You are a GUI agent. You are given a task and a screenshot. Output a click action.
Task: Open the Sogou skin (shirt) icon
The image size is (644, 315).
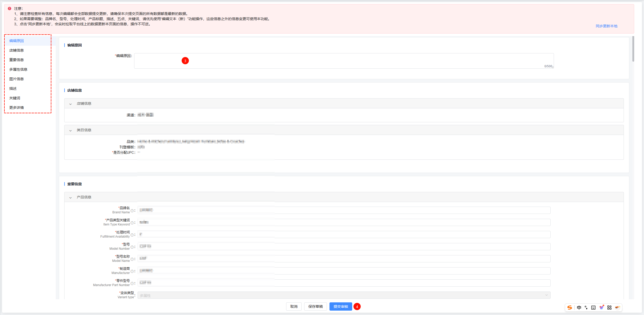click(601, 307)
